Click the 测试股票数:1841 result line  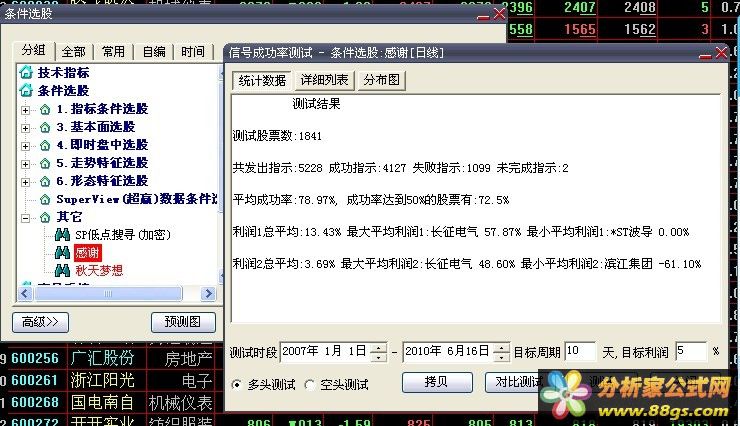point(277,136)
